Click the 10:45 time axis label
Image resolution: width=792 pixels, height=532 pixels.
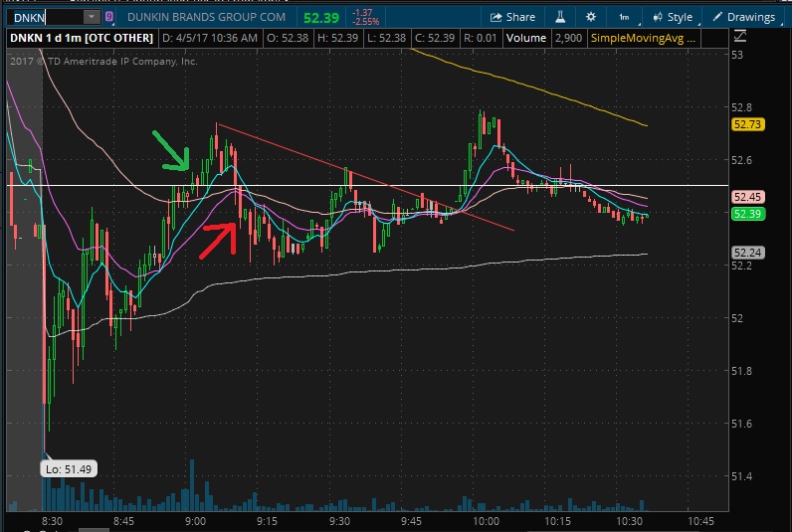[x=700, y=521]
